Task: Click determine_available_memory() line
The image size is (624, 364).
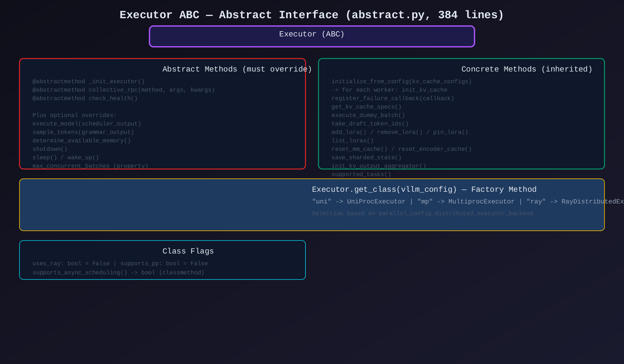Action: (82, 141)
